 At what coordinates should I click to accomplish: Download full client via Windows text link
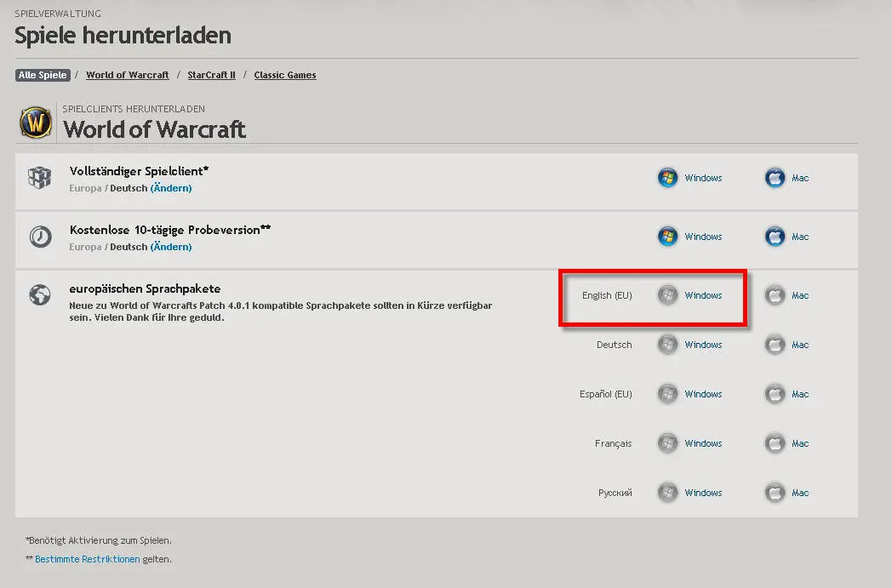tap(703, 178)
